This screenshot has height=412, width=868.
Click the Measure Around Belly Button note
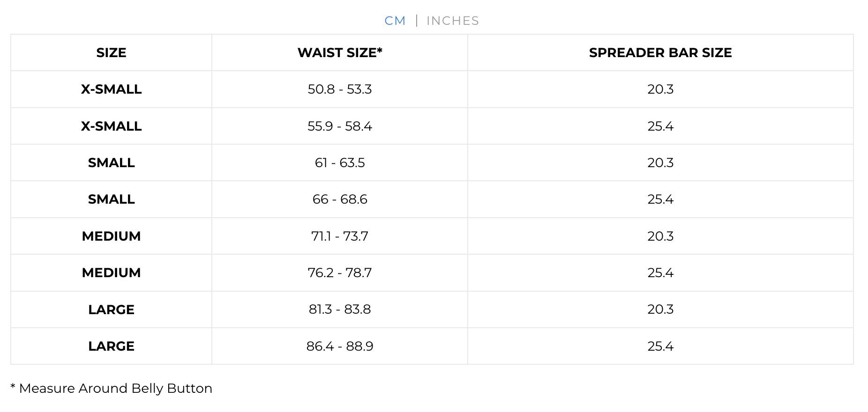112,388
